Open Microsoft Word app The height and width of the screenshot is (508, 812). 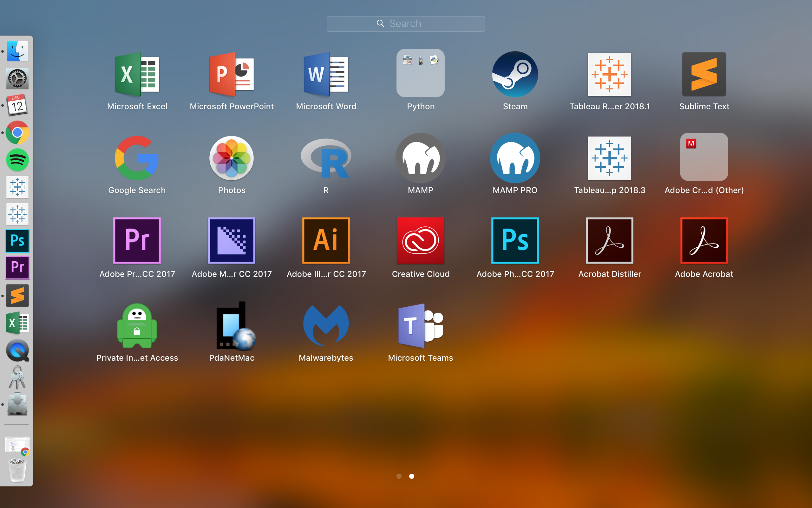click(326, 74)
